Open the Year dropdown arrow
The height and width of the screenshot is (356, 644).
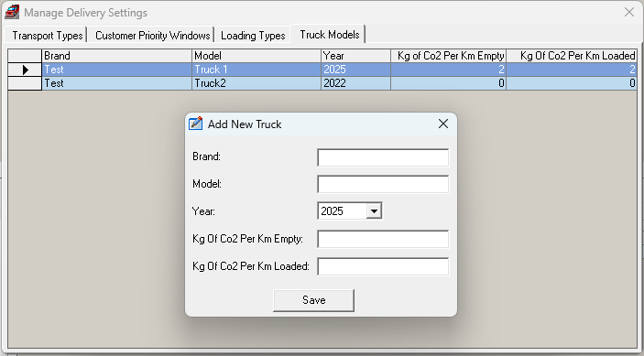pos(374,211)
